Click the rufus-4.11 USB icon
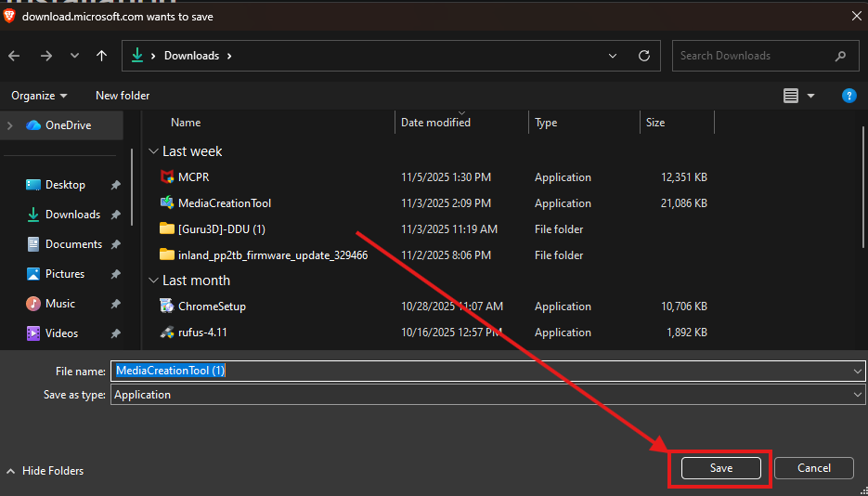Screen dimensions: 868x496 pos(166,333)
